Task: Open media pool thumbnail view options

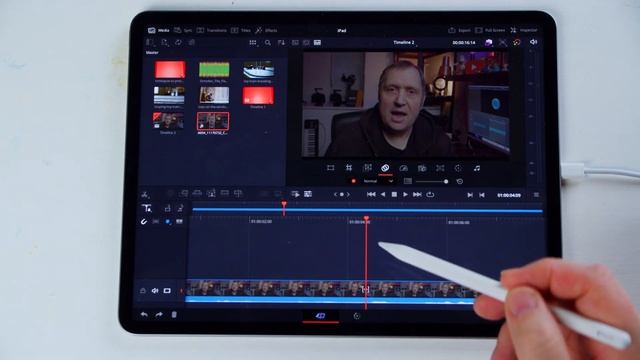Action: [x=253, y=42]
